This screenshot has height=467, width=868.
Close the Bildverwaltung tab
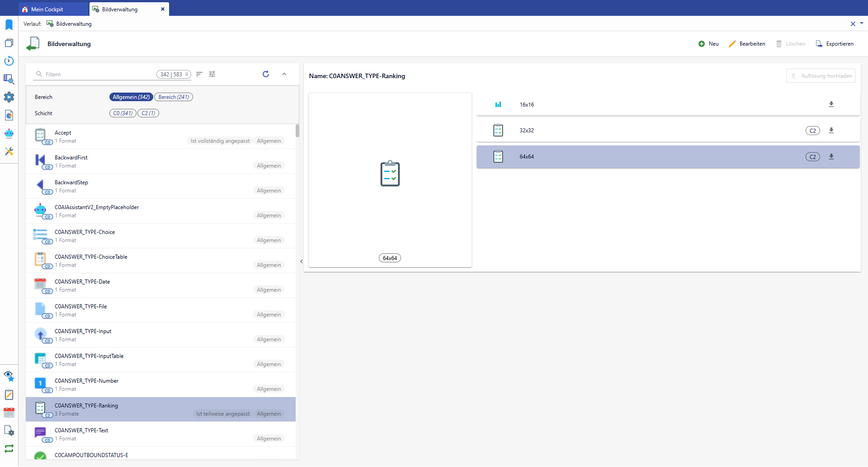(x=163, y=9)
